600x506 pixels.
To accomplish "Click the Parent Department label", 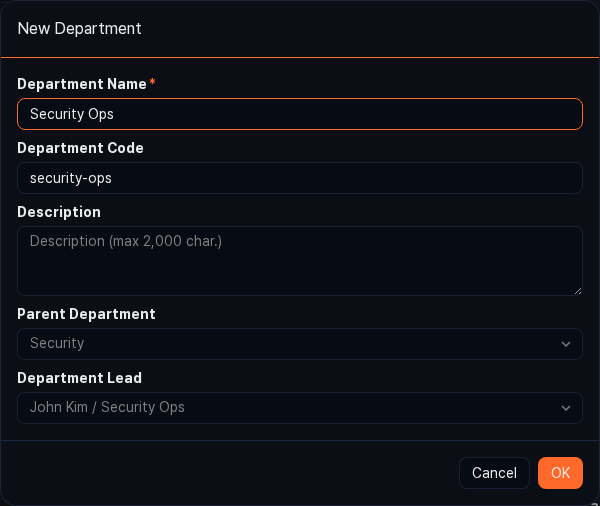I will coord(86,314).
